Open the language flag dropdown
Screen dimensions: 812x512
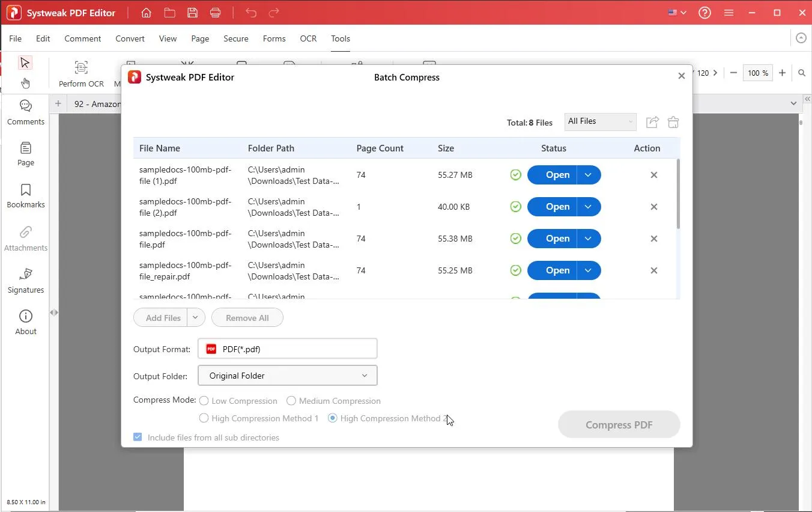pyautogui.click(x=677, y=13)
